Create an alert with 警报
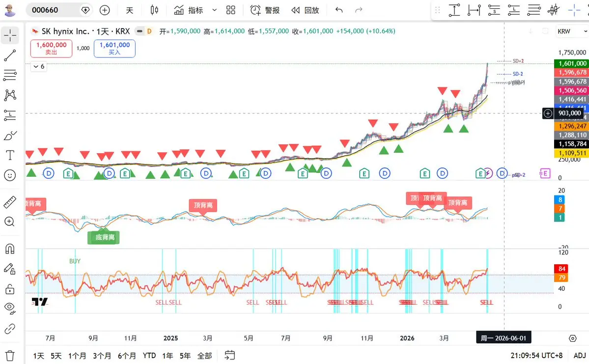Viewport: 589px width, 364px height. pyautogui.click(x=265, y=10)
